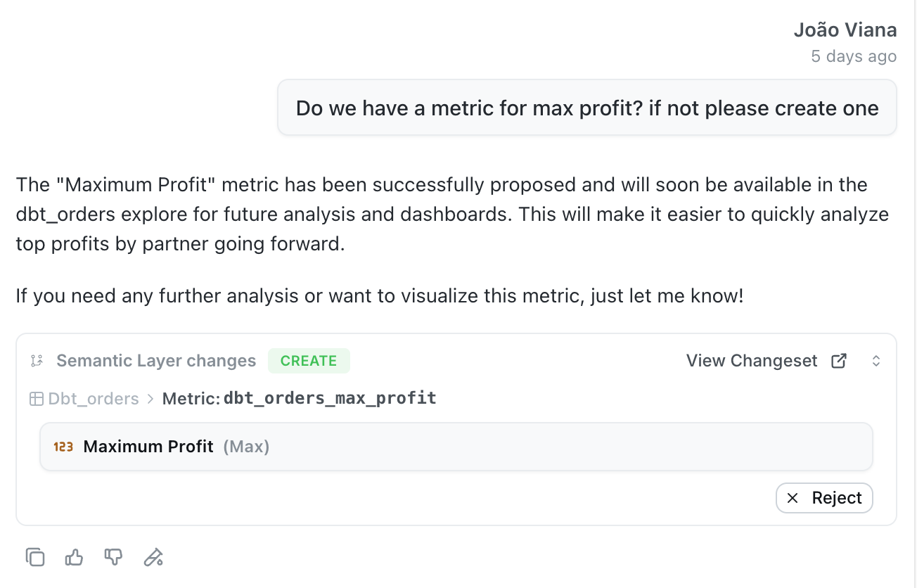Viewport: 917px width, 588px height.
Task: Click the 5 days ago timestamp
Action: (854, 56)
